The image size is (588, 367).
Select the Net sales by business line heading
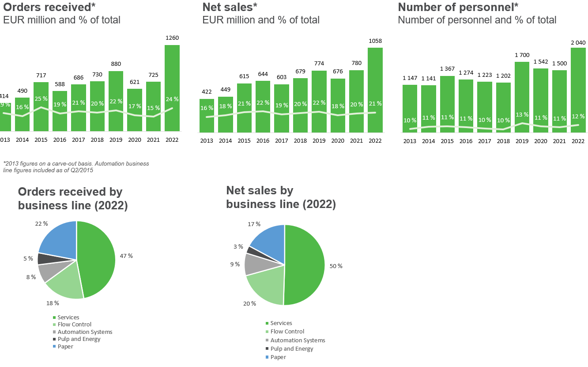[x=281, y=197]
